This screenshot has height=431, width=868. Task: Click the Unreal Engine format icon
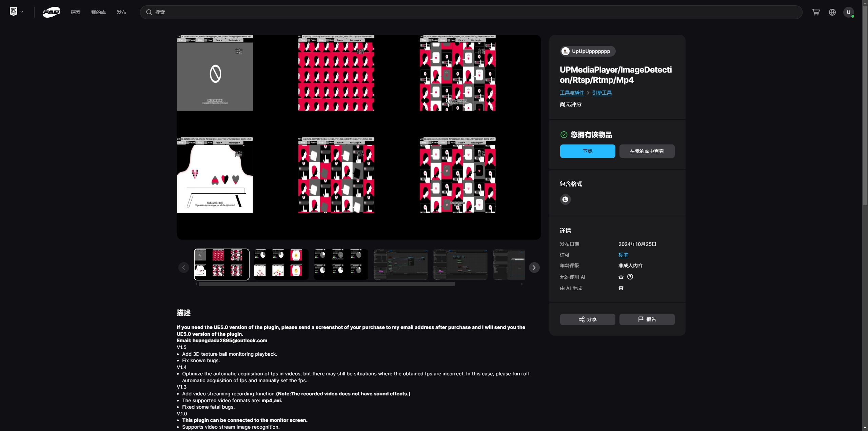[565, 199]
